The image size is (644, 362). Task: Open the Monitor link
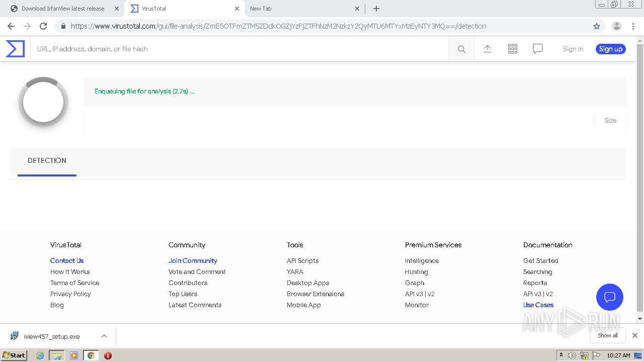417,305
